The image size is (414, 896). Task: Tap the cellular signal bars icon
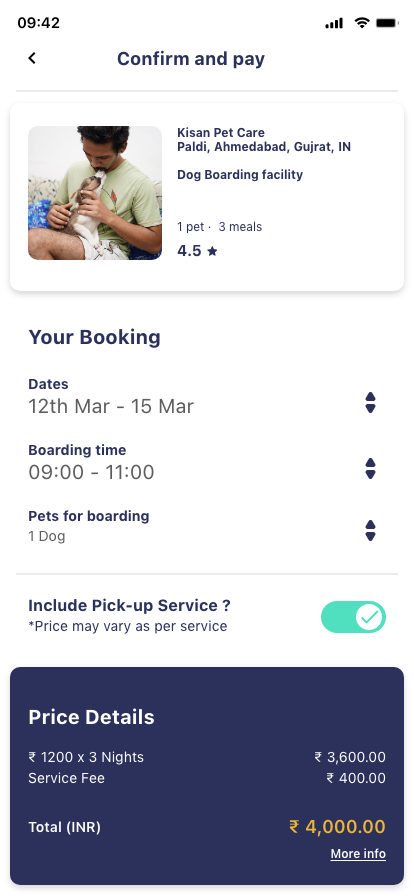[x=334, y=23]
